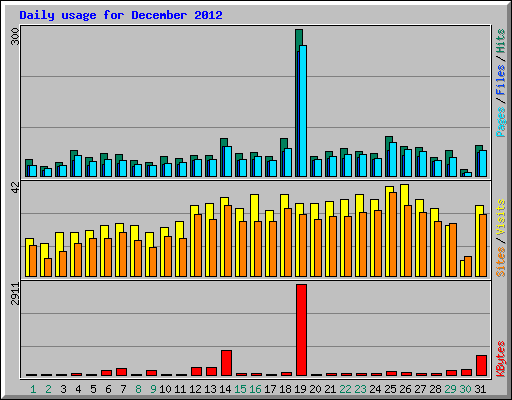Click the day 8 axis label
This screenshot has width=512, height=400.
click(x=138, y=389)
